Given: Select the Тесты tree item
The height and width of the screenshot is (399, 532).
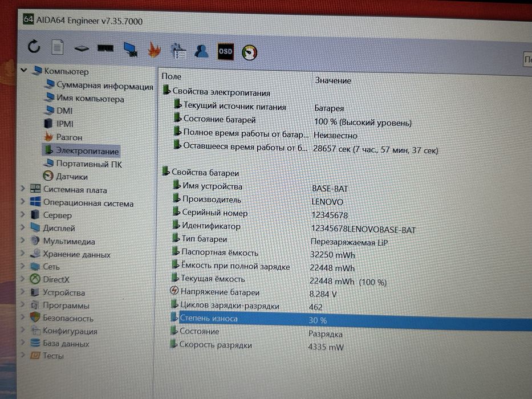Looking at the screenshot, I should point(47,356).
